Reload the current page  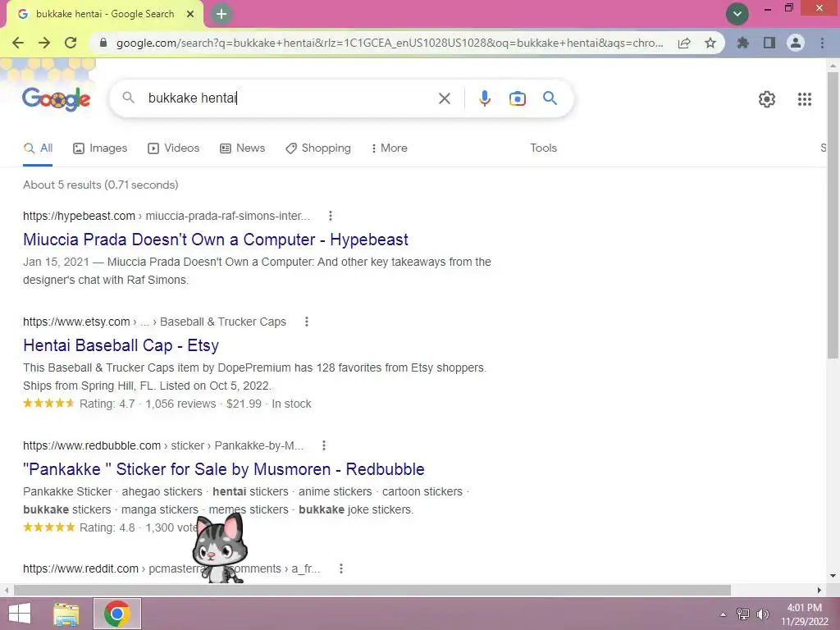click(x=71, y=43)
